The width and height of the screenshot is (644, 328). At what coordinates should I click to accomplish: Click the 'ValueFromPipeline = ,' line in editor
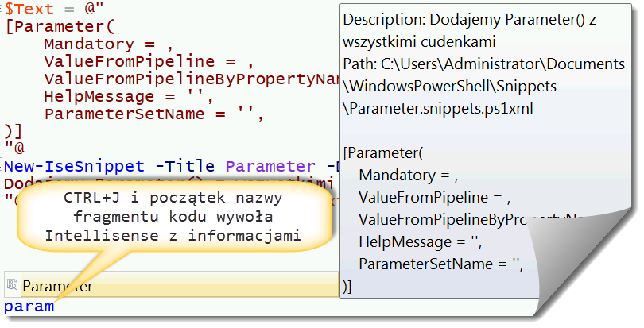click(148, 62)
